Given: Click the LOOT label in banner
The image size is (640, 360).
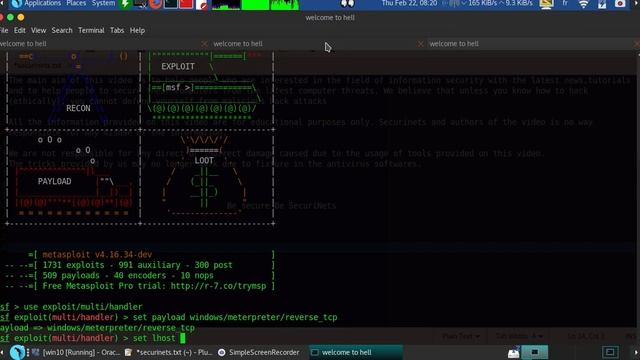Looking at the screenshot, I should coord(204,160).
